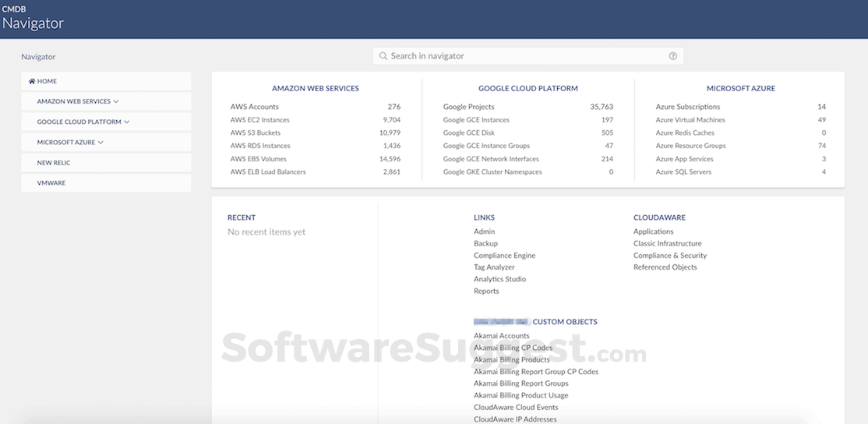Open Google GCE Disk
This screenshot has height=424, width=868.
469,132
